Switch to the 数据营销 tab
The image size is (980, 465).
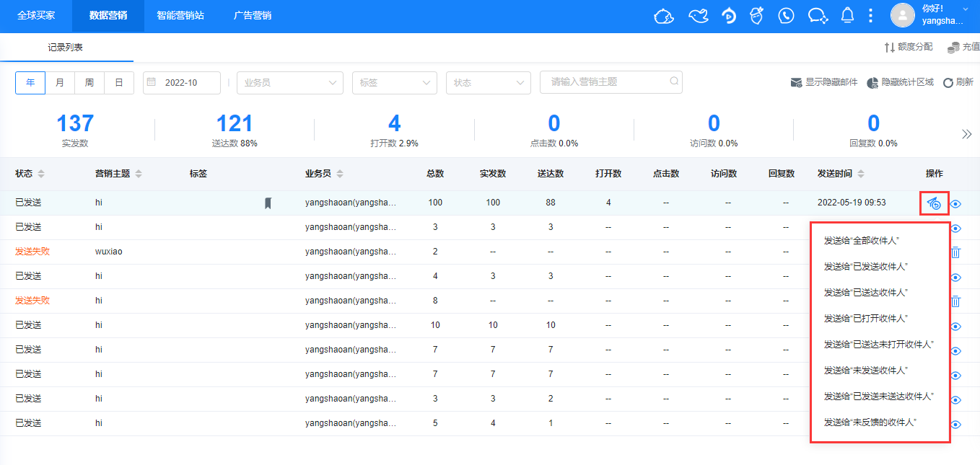coord(108,15)
